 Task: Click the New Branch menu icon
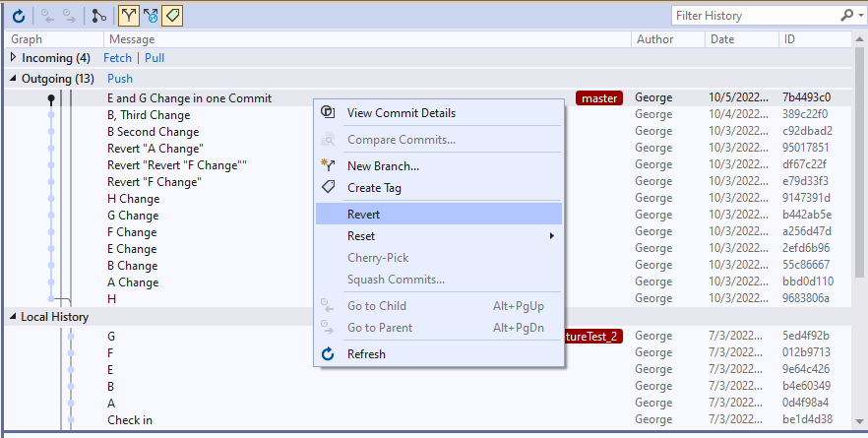pyautogui.click(x=329, y=165)
